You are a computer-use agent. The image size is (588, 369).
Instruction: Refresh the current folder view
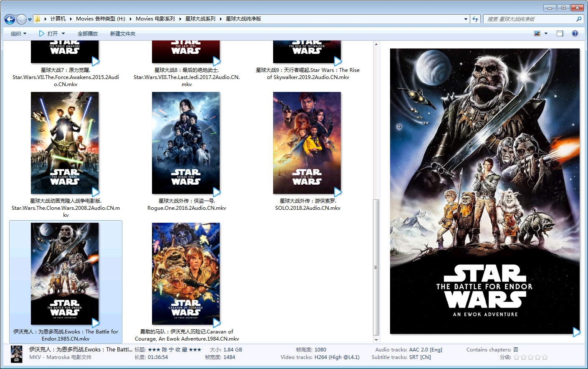click(475, 19)
